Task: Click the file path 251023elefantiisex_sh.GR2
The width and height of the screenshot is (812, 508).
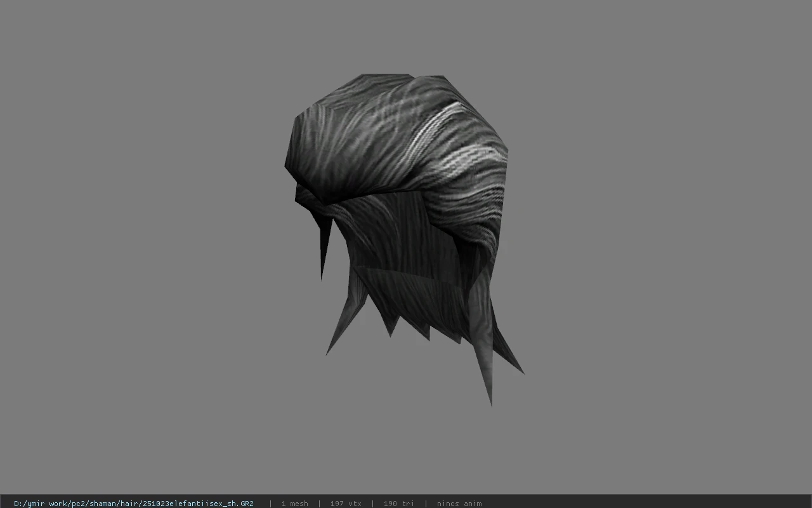Action: (x=134, y=504)
